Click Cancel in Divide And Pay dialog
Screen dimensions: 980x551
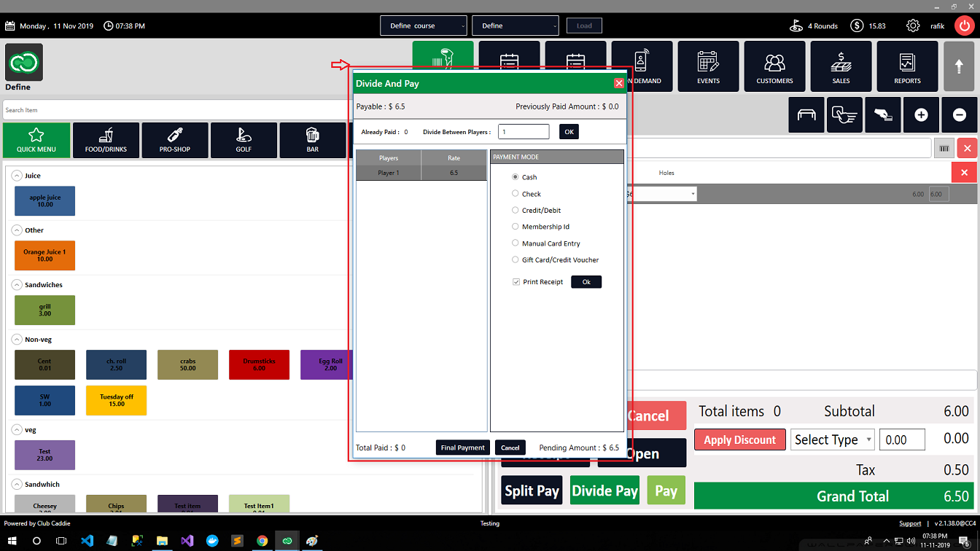510,448
